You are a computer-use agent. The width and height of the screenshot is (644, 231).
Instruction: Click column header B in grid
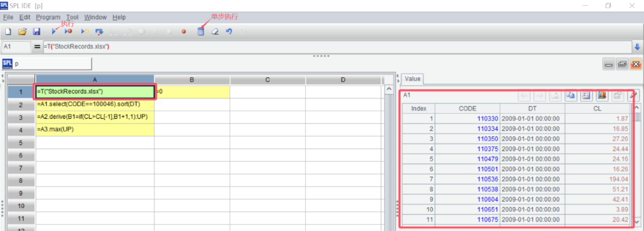point(192,80)
